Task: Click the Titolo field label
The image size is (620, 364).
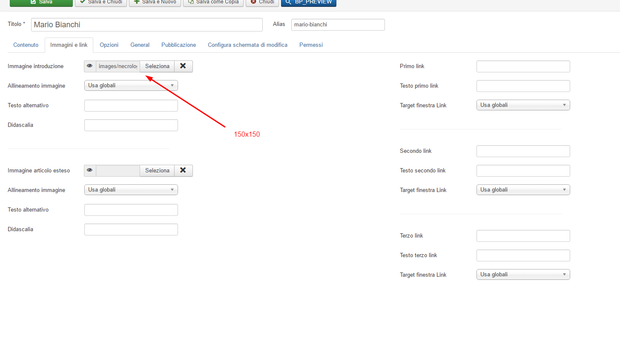Action: click(17, 24)
